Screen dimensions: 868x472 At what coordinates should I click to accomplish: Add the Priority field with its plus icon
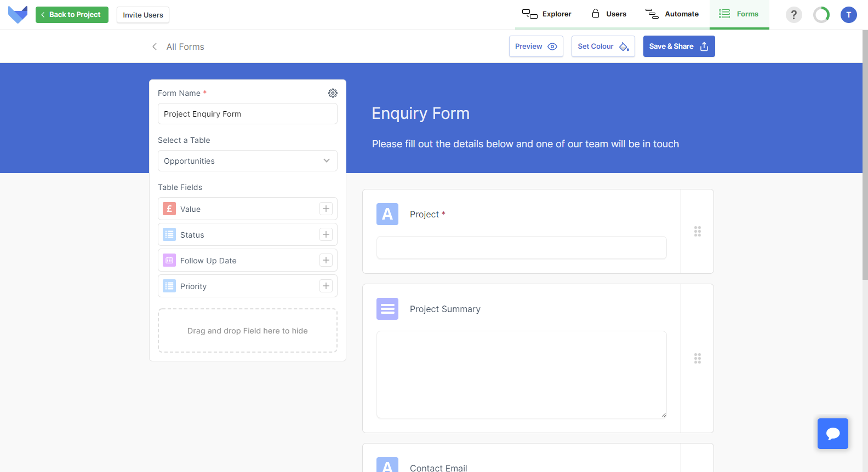coord(326,286)
